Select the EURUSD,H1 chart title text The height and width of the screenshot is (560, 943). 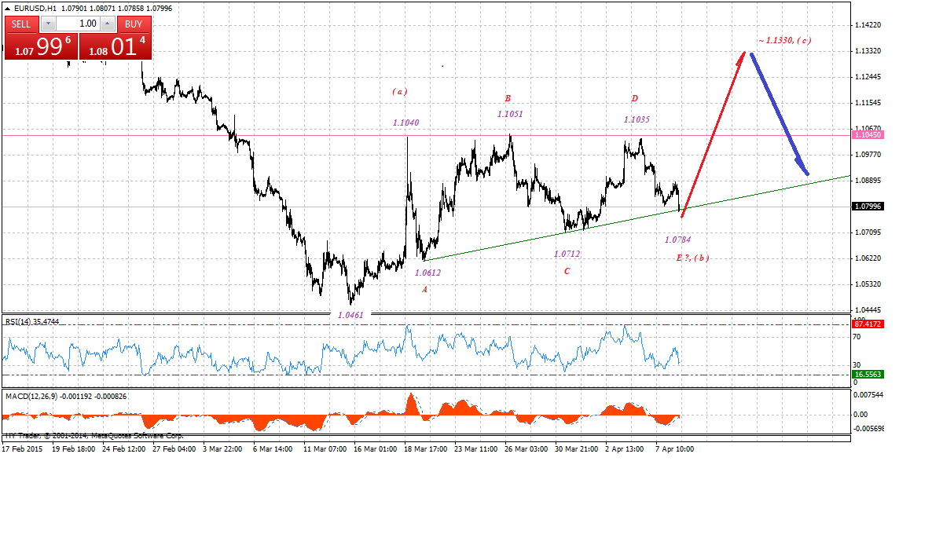(x=35, y=8)
